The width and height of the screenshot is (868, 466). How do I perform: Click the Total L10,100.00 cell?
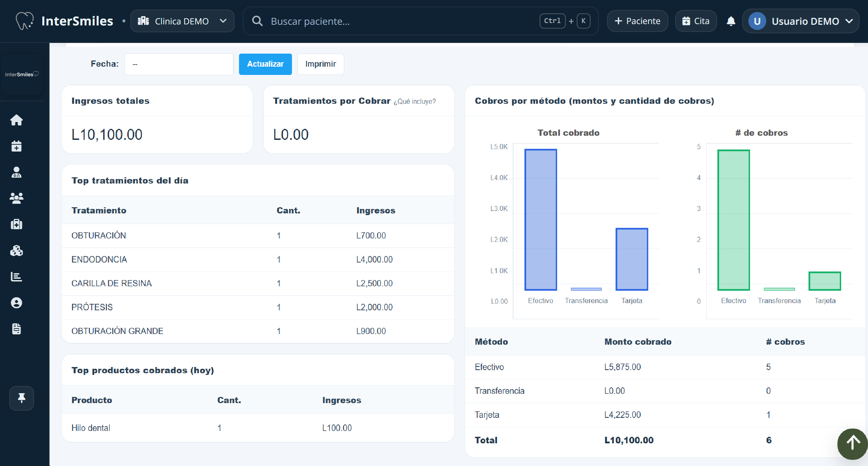click(x=629, y=440)
